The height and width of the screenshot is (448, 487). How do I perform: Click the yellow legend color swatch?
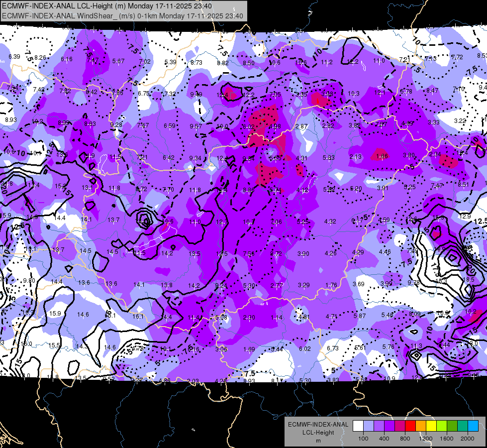[431, 426]
